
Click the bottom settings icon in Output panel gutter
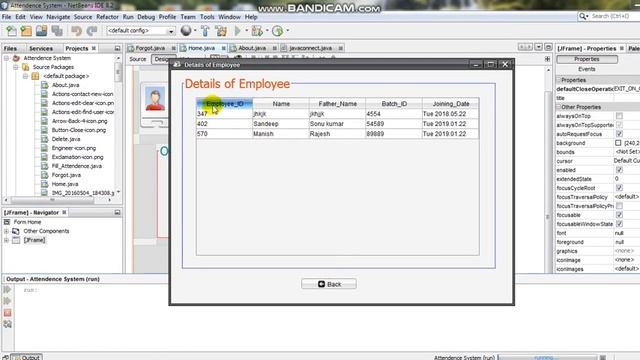(7, 324)
